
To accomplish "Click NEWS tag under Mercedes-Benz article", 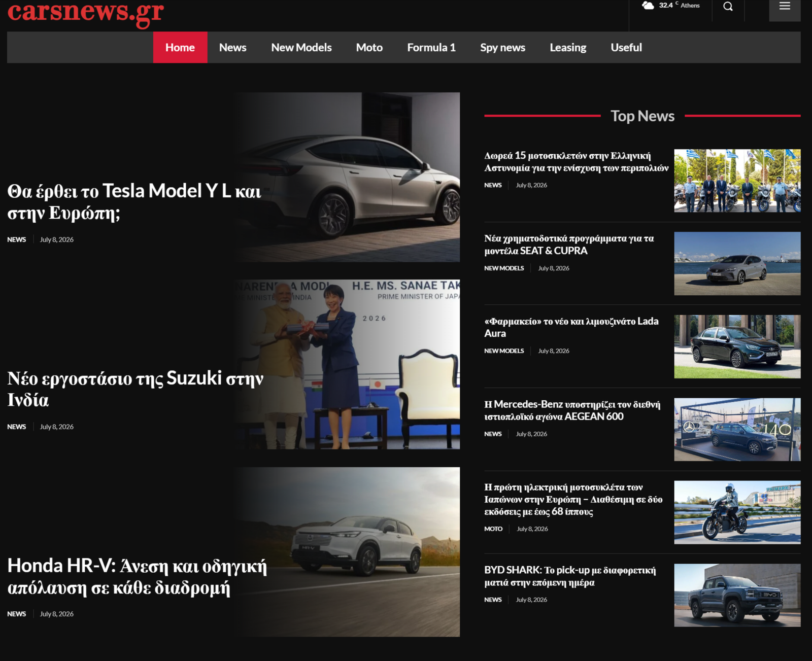I will (x=493, y=434).
